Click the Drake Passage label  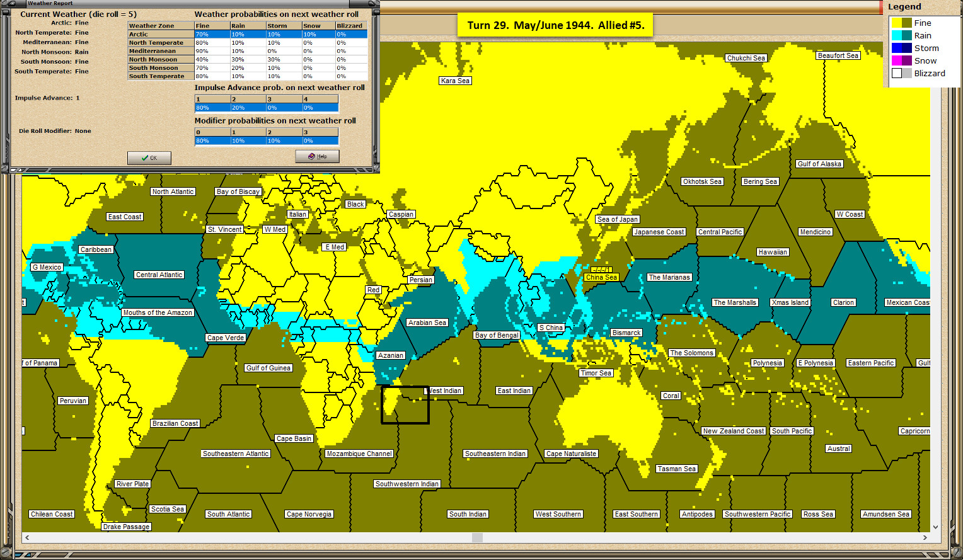[x=126, y=527]
